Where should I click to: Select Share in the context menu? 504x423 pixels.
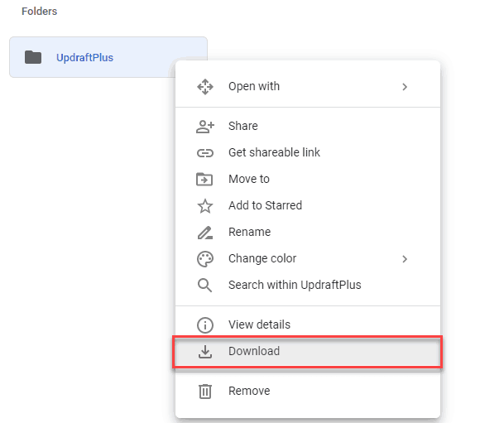(308, 126)
